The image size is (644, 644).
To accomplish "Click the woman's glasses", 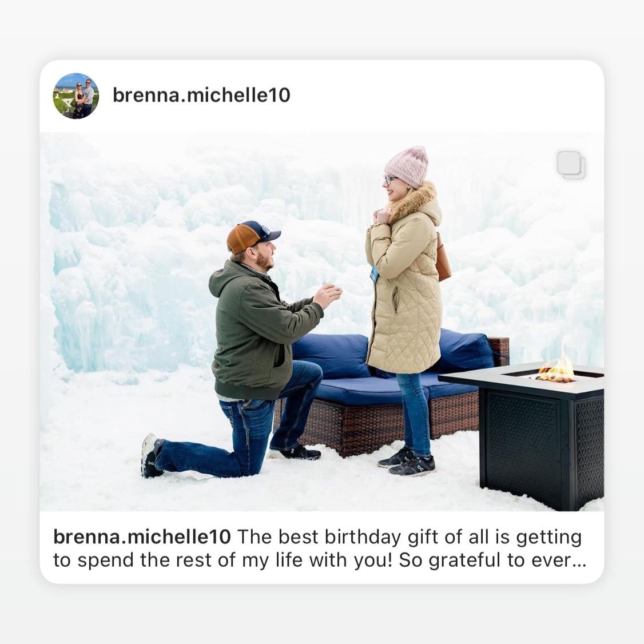I will pos(389,180).
